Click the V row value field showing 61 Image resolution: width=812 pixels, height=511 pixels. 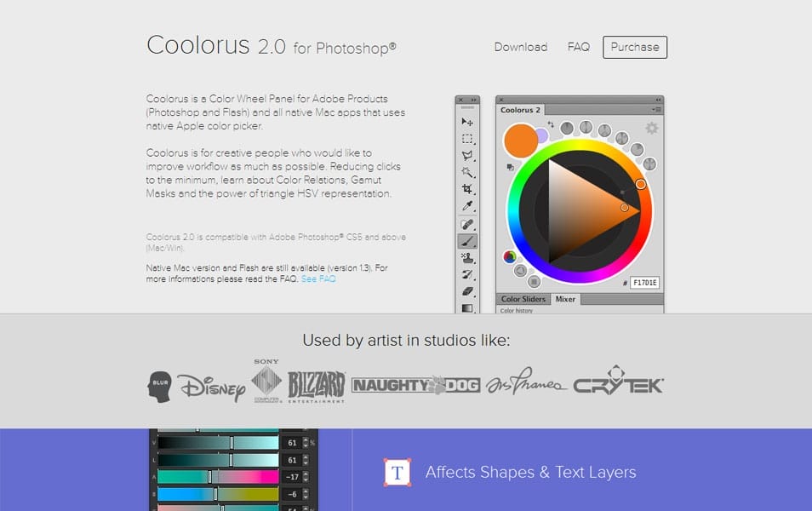[292, 443]
